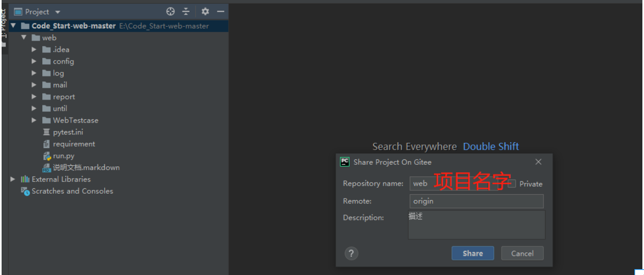Click the pytest.ini file icon
This screenshot has height=275, width=644.
[x=47, y=132]
